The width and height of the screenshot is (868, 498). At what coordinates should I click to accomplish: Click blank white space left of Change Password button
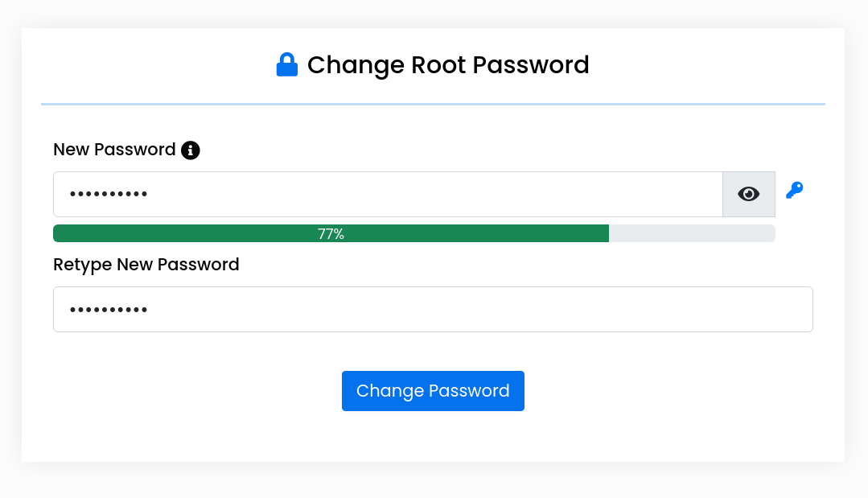[201, 391]
